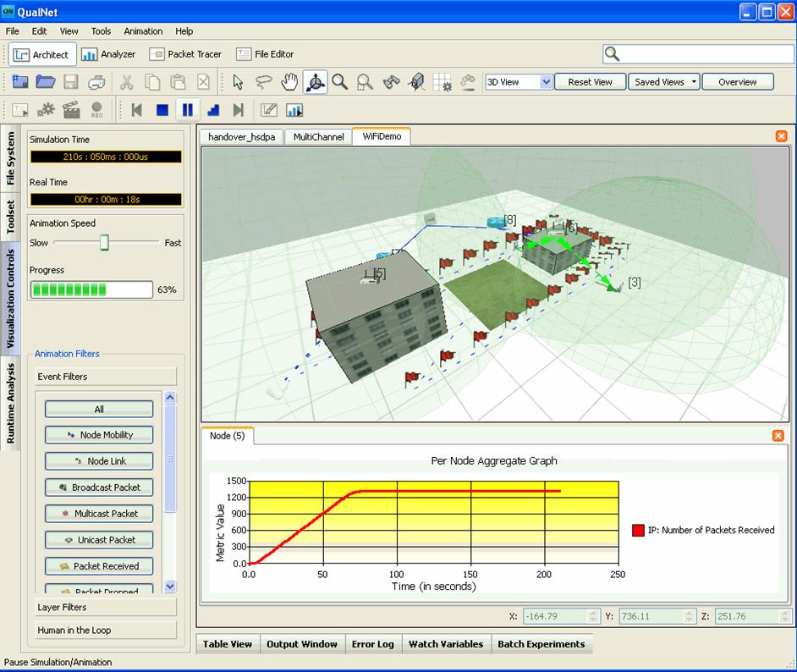Open the Toolset side panel
The image size is (797, 672).
point(10,217)
